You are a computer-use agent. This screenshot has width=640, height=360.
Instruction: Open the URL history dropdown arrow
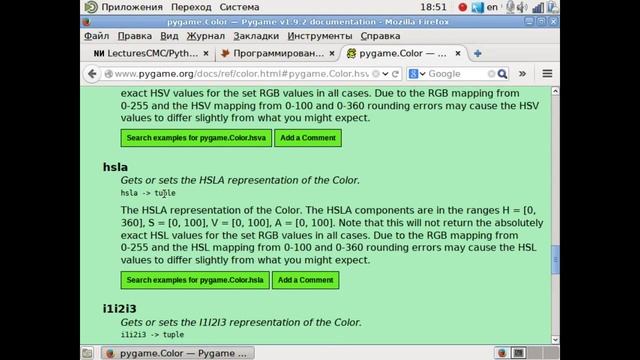click(385, 74)
